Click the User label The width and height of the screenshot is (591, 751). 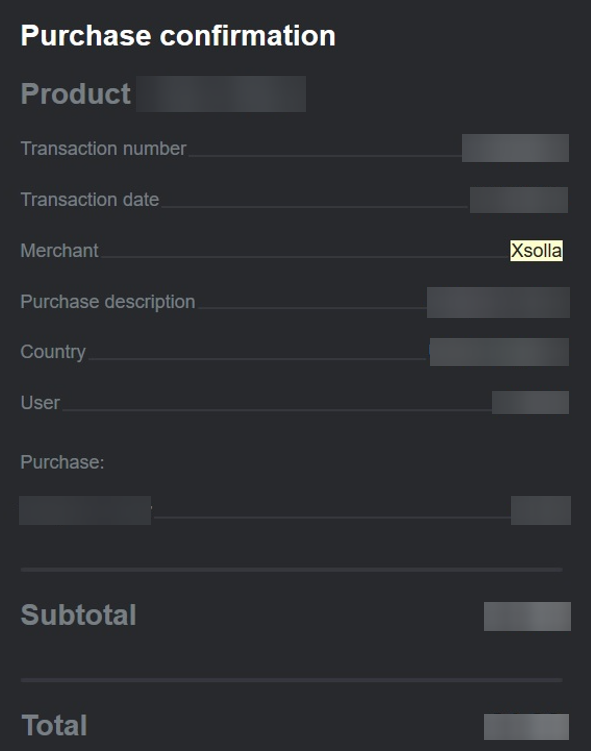pyautogui.click(x=40, y=403)
